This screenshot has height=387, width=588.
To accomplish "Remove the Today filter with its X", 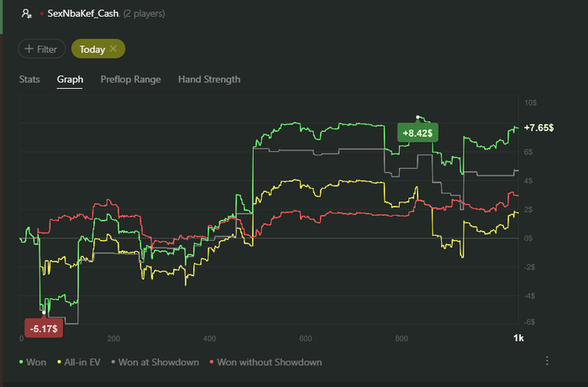I will [x=113, y=49].
